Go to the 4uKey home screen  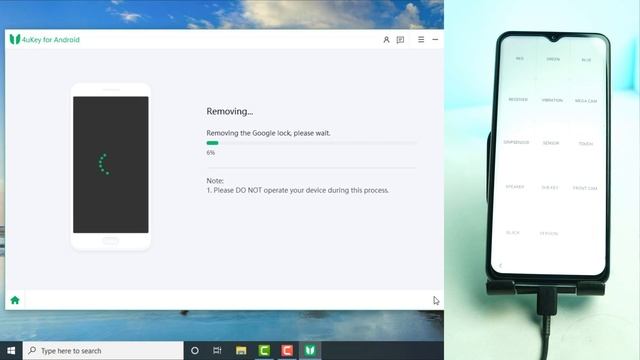[15, 300]
